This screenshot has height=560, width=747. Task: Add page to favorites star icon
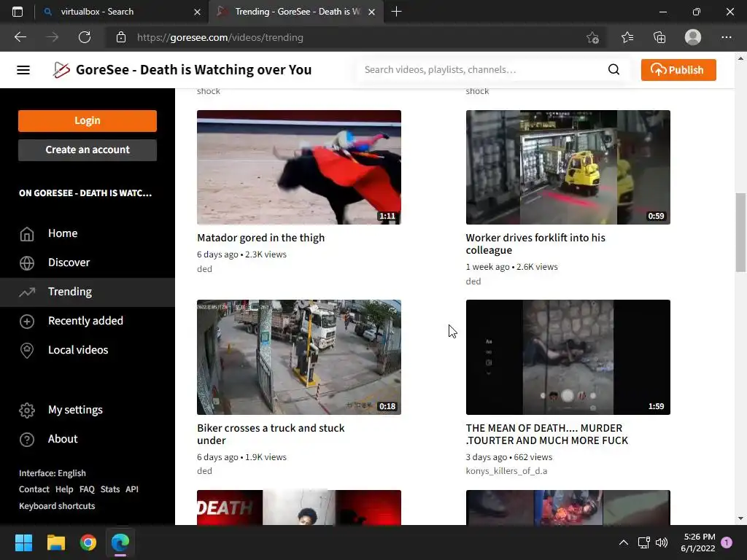pyautogui.click(x=592, y=37)
